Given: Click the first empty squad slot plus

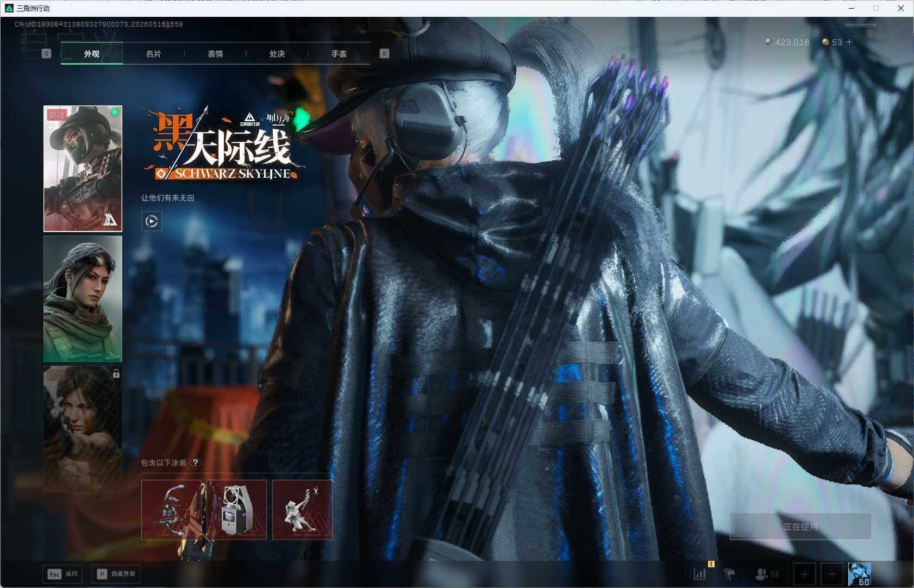Looking at the screenshot, I should coord(804,574).
